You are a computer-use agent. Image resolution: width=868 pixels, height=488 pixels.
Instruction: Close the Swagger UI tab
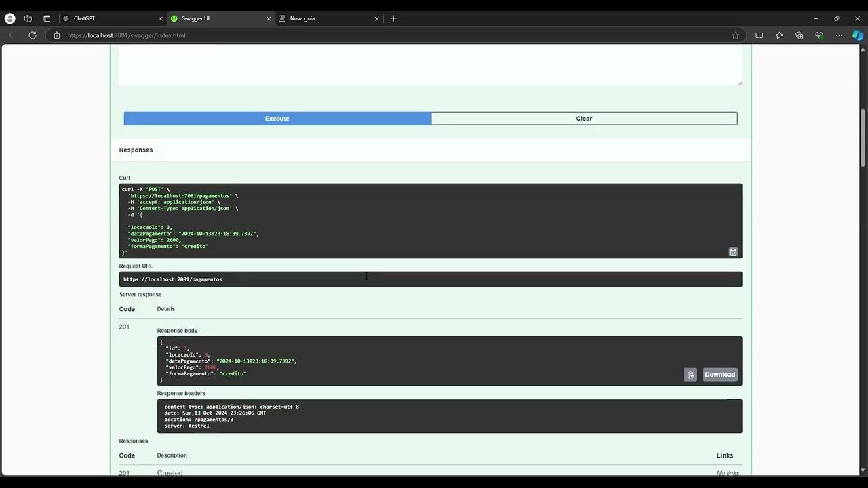click(269, 18)
